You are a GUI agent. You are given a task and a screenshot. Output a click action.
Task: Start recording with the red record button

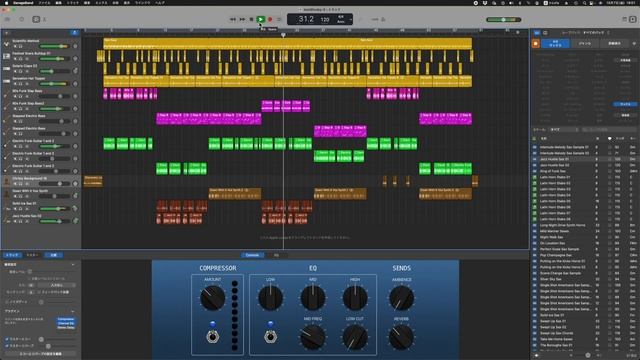(x=270, y=19)
